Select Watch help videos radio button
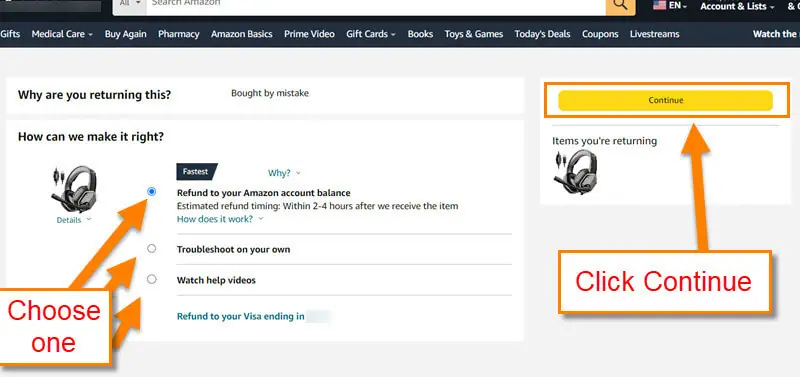The width and height of the screenshot is (800, 377). click(152, 280)
